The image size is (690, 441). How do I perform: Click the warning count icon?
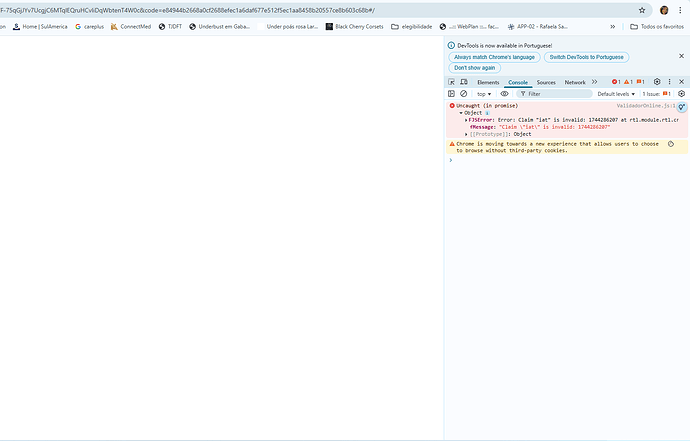tap(628, 82)
